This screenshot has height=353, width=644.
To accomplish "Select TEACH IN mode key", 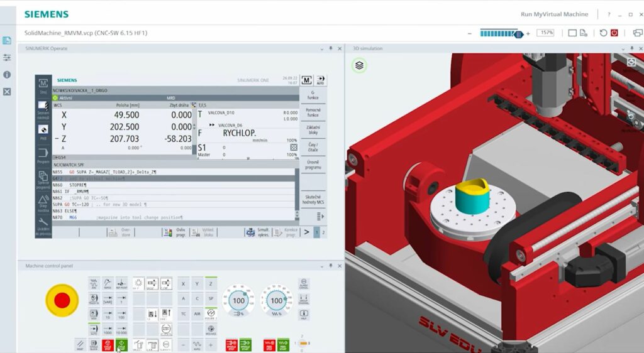I will point(94,299).
